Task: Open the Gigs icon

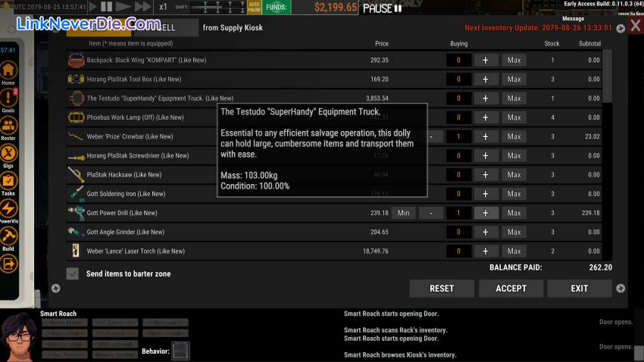Action: pos(8,154)
